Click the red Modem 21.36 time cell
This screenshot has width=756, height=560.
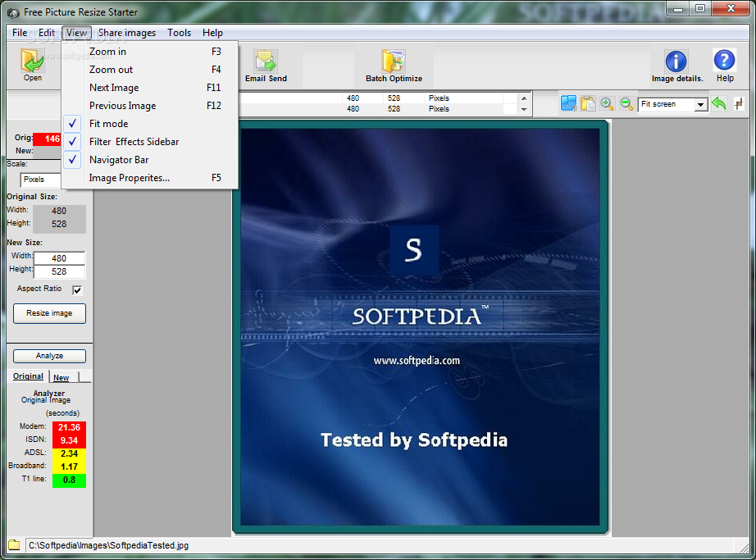tap(69, 427)
